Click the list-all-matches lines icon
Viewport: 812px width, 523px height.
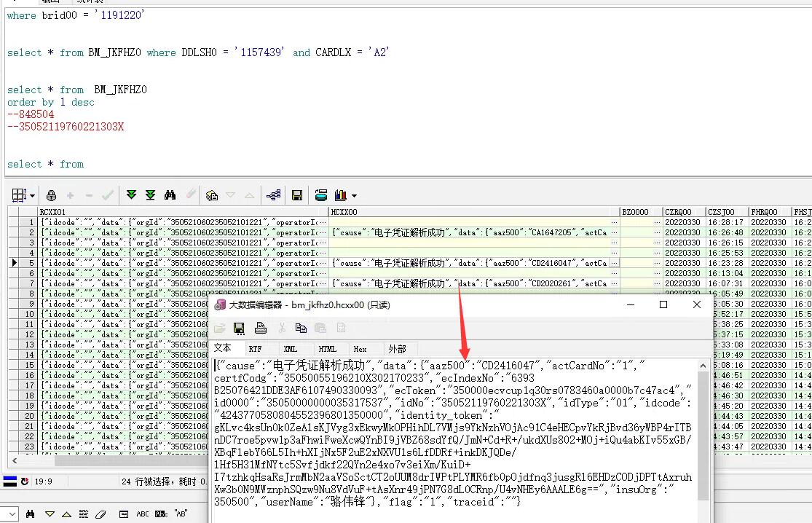pyautogui.click(x=83, y=514)
